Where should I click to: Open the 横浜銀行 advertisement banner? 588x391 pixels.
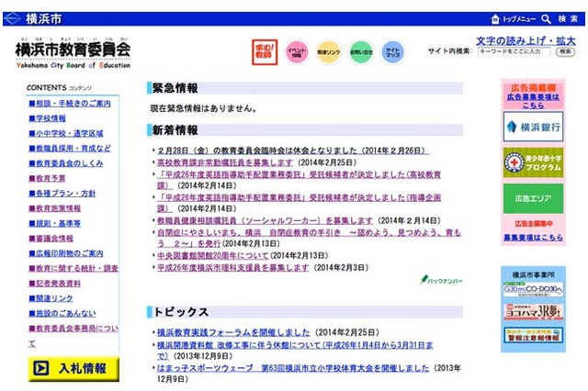click(x=533, y=127)
